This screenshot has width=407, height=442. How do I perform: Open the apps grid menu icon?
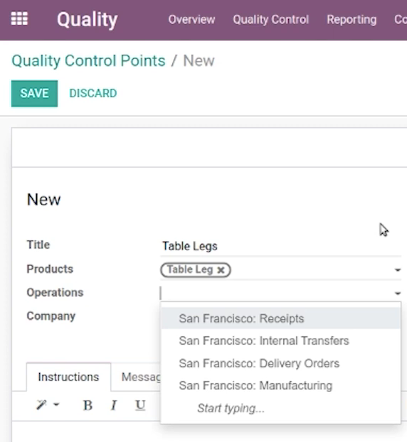19,19
